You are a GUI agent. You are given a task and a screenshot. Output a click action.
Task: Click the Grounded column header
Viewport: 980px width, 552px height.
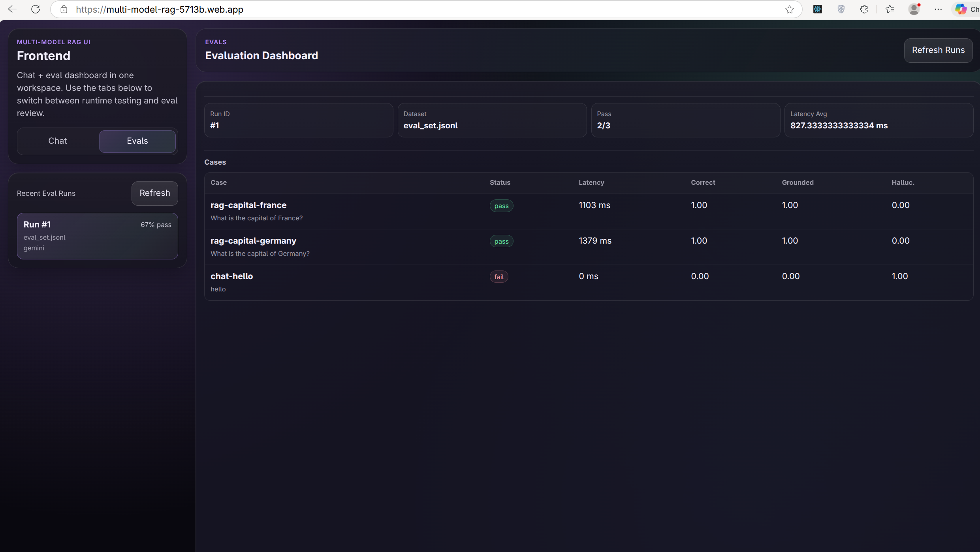[798, 182]
